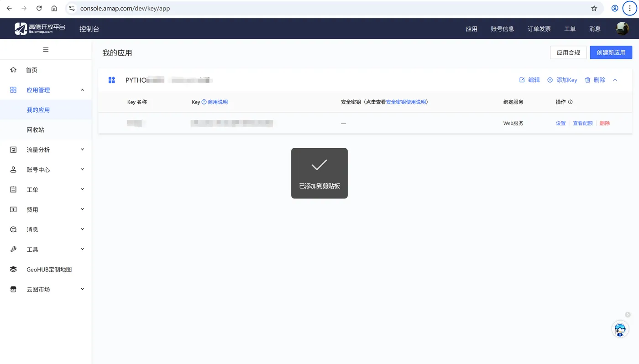Click the 高德开放平台 logo icon

click(21, 28)
